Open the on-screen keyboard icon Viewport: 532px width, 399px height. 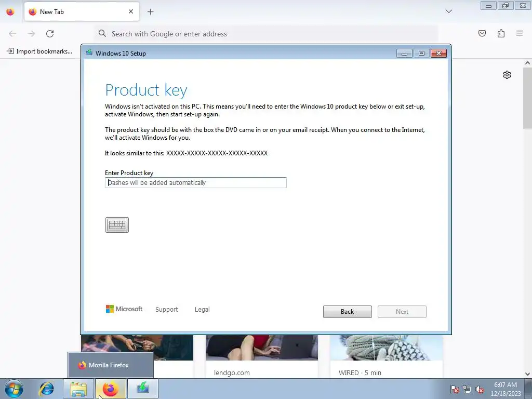tap(117, 225)
